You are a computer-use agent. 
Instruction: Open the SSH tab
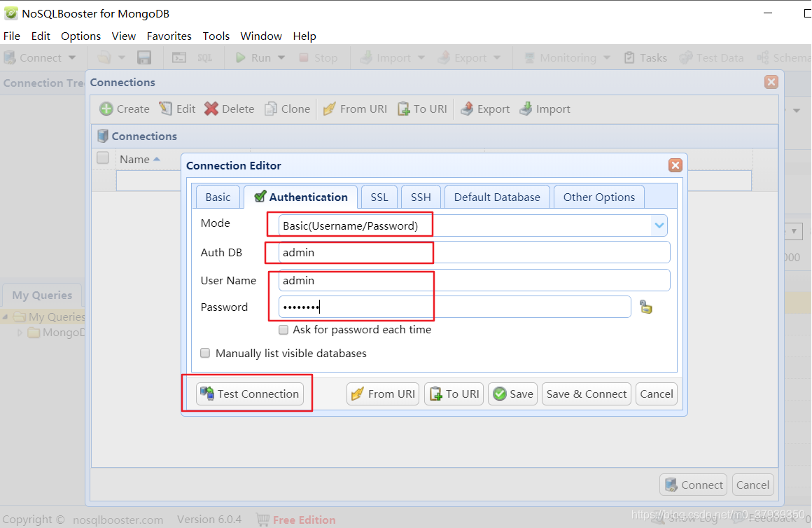pyautogui.click(x=421, y=197)
